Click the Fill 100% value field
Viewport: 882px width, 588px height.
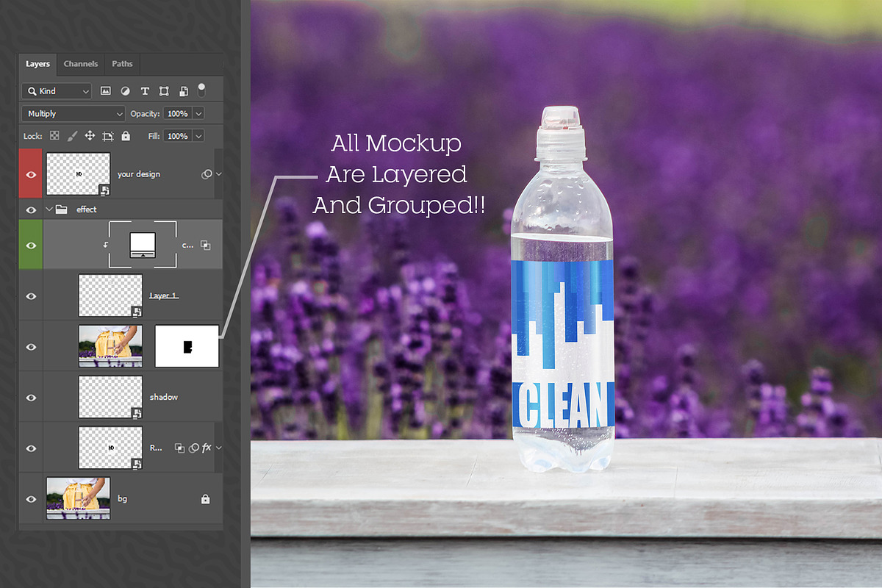coord(178,136)
